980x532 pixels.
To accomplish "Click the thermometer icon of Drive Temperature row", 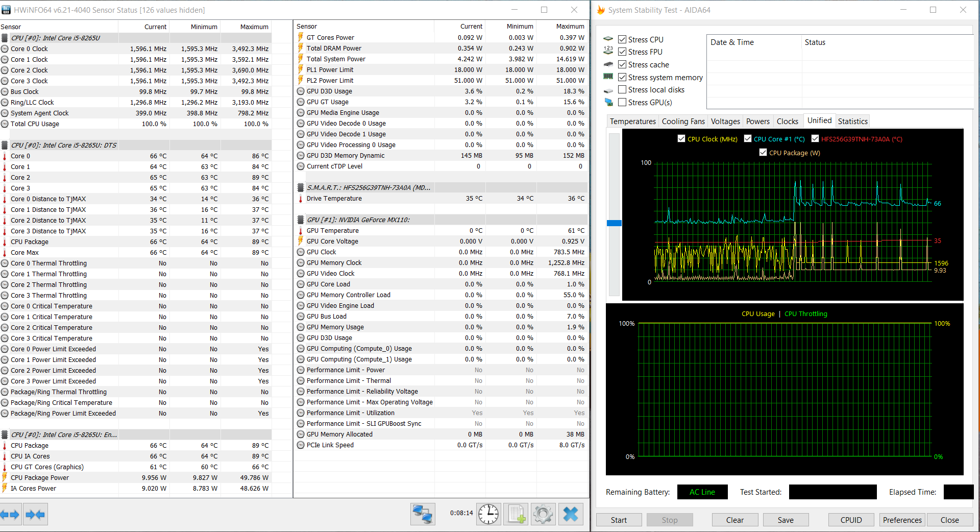I will (x=301, y=199).
